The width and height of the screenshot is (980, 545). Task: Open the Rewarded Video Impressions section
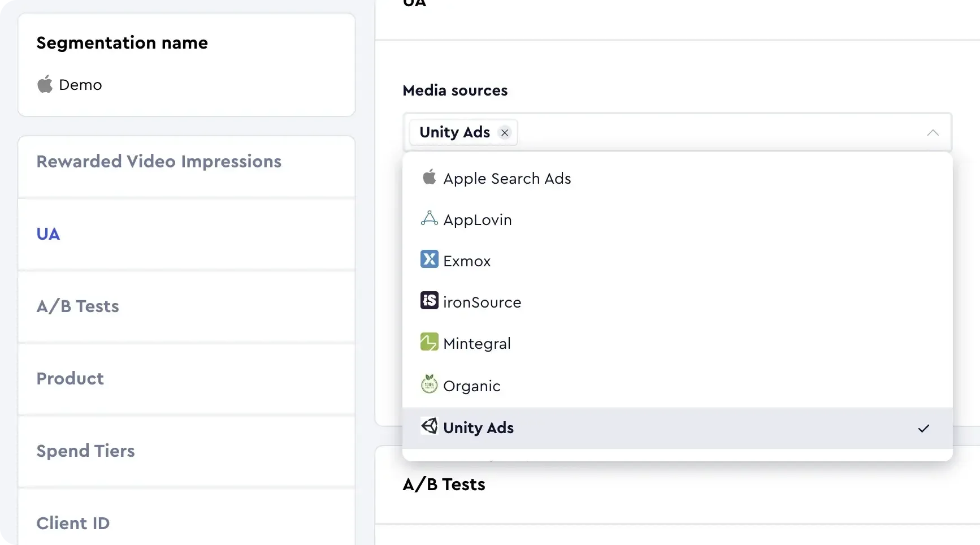[x=159, y=162]
